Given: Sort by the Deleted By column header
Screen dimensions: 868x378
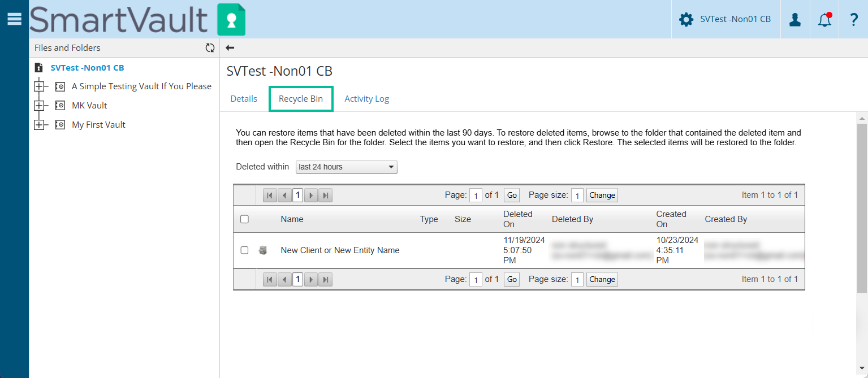Looking at the screenshot, I should 572,219.
